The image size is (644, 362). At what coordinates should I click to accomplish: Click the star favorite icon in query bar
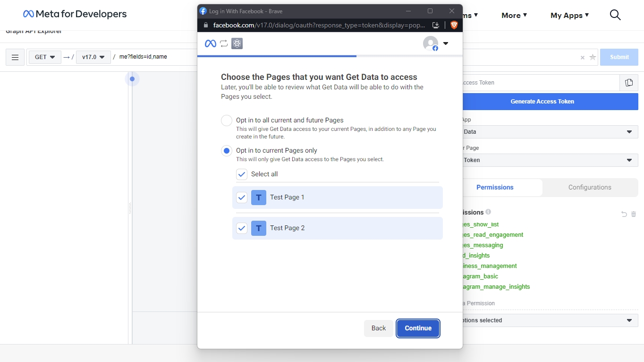coord(593,57)
